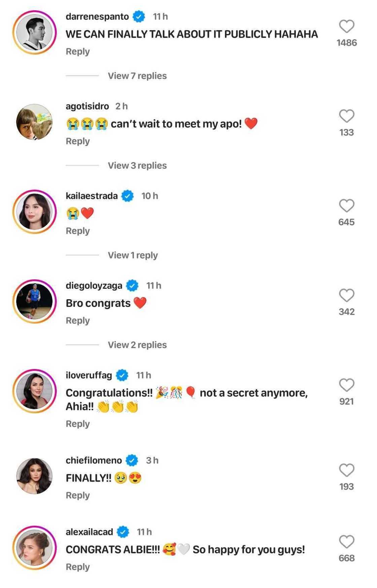The height and width of the screenshot is (588, 377).
Task: Tap the heart on kailaestrada's comment
Action: coord(346,206)
